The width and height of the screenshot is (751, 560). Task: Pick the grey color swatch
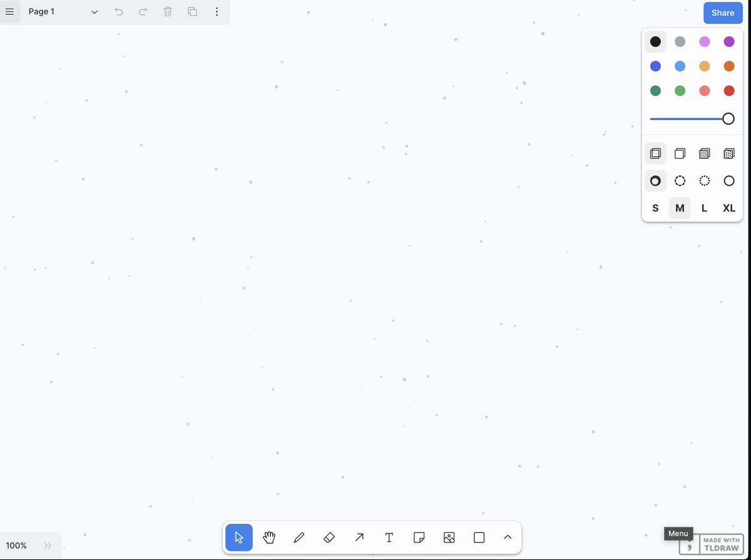[x=680, y=42]
